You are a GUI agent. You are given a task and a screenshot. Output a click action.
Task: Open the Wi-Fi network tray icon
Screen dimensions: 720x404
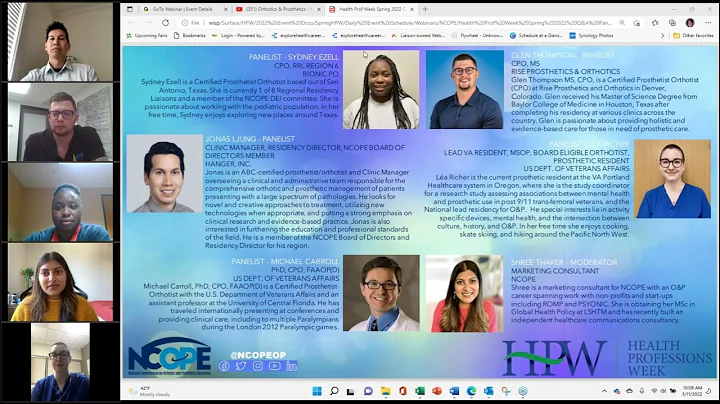[x=654, y=391]
